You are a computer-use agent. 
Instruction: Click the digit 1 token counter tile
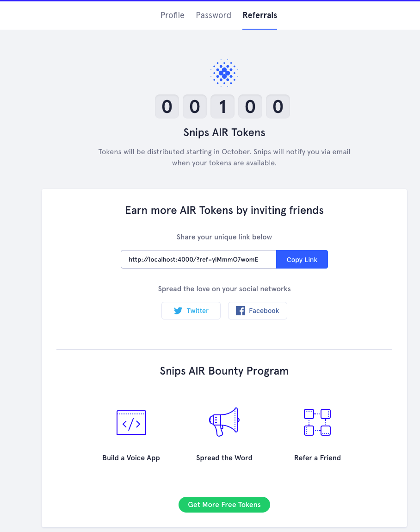[x=222, y=107]
